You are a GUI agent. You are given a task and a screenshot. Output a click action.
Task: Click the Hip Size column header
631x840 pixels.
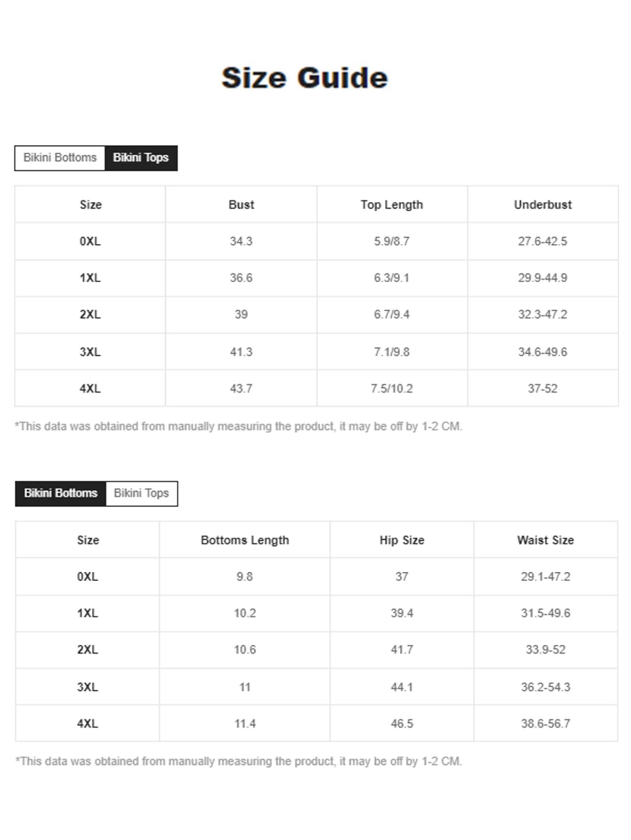[402, 540]
